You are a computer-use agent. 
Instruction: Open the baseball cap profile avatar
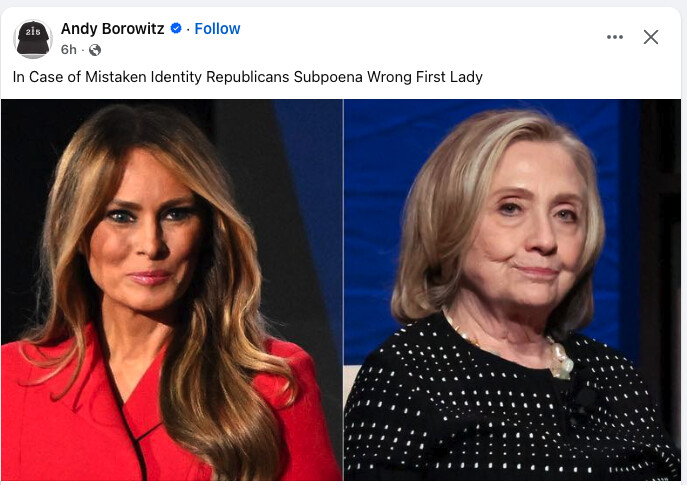[33, 39]
